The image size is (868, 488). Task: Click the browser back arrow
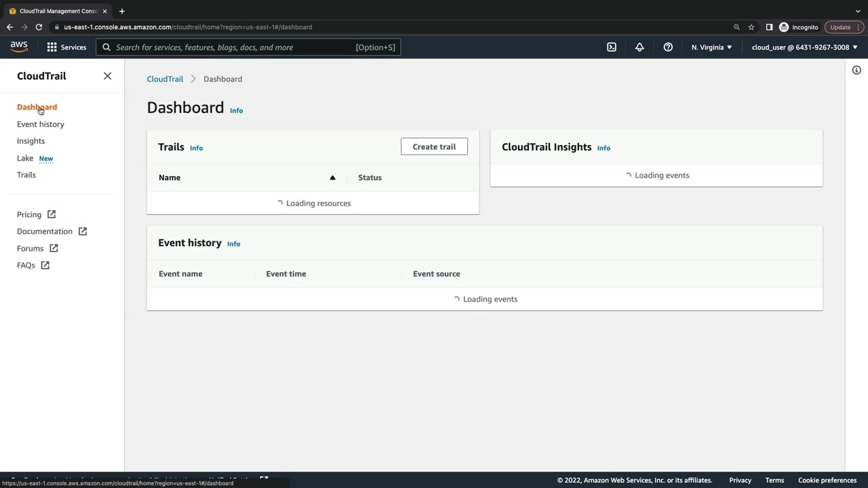point(9,27)
